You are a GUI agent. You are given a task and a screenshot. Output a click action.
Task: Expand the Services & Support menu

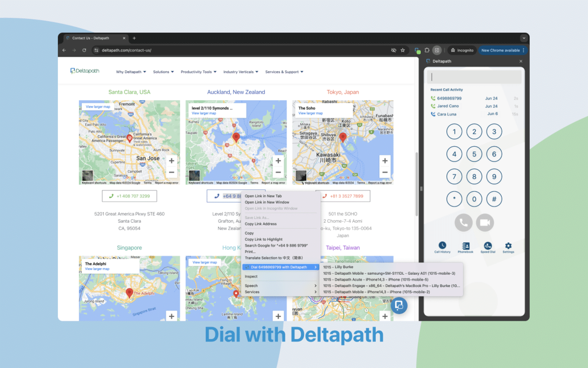(x=284, y=72)
